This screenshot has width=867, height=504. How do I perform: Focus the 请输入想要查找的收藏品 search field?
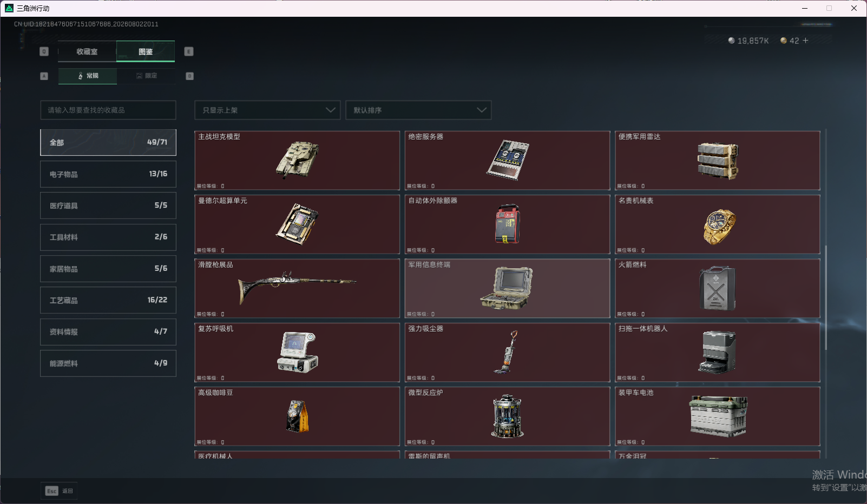[108, 110]
